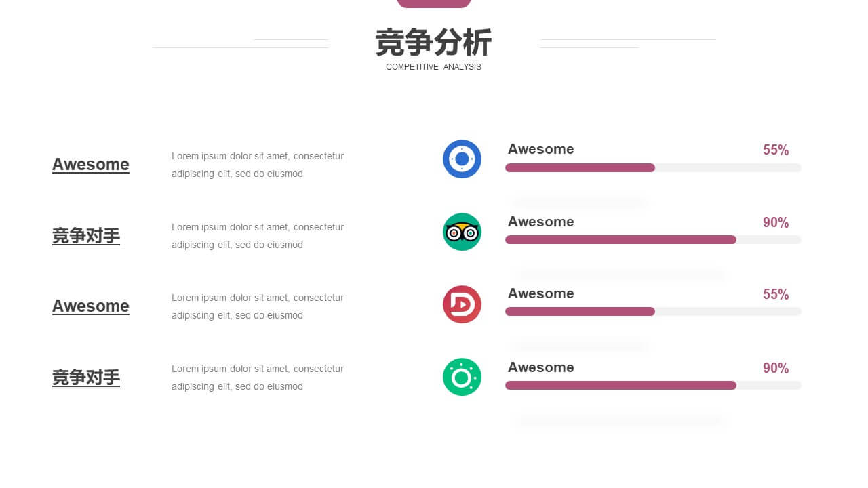Screen dimensions: 868x488
Task: Select Lorem ipsum paragraph beside last 竞争对手
Action: point(258,378)
